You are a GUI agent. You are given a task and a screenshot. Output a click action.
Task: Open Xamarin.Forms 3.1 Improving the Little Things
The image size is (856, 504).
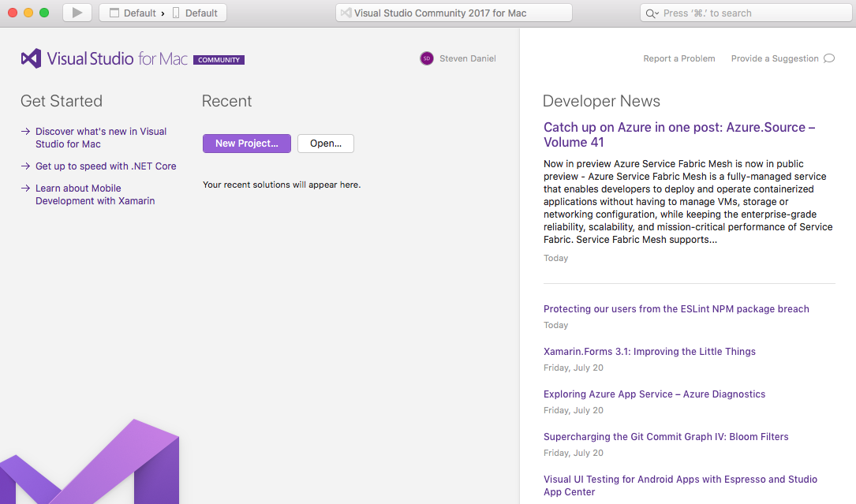(x=649, y=352)
